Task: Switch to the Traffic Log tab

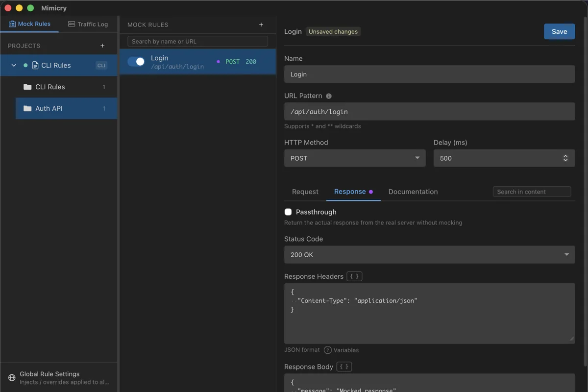Action: (x=88, y=24)
